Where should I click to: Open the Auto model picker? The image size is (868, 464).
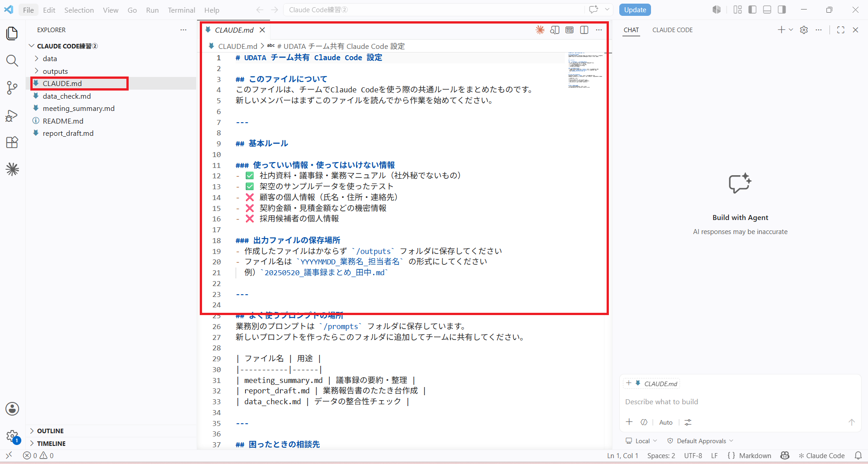(x=665, y=422)
